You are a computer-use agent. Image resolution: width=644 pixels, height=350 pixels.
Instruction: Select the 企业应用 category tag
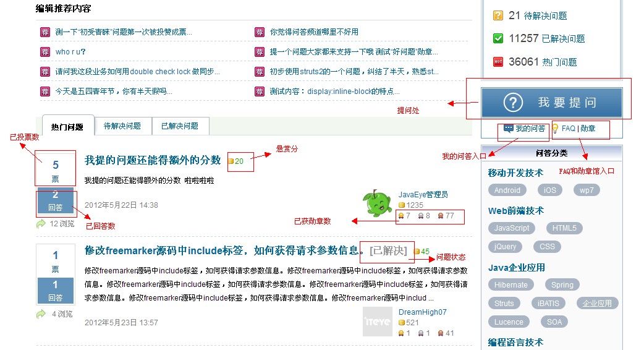pyautogui.click(x=597, y=303)
